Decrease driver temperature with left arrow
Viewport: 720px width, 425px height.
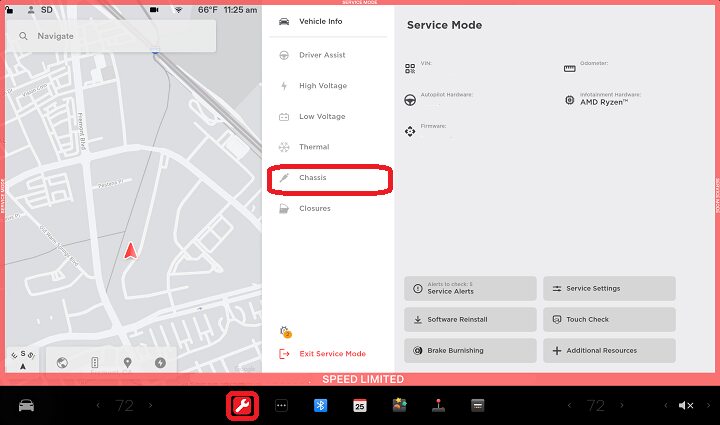[x=98, y=405]
